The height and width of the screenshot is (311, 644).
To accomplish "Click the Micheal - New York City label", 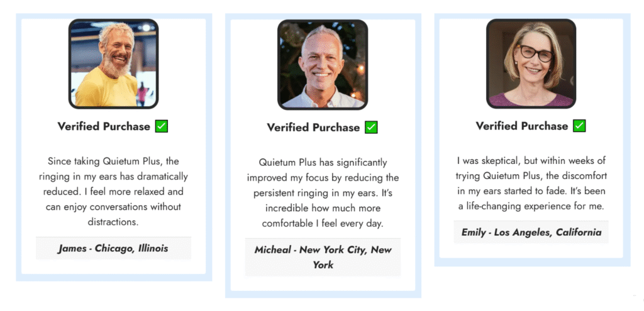I will (x=323, y=257).
